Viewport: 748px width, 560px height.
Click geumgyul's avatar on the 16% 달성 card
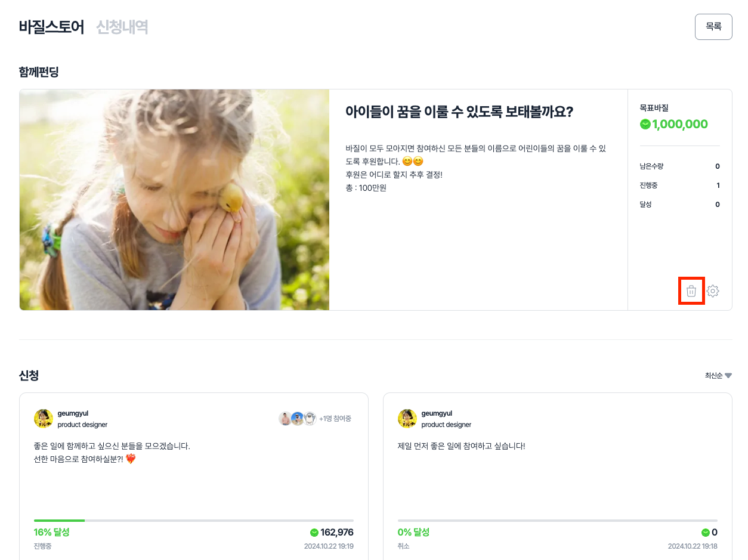(44, 419)
